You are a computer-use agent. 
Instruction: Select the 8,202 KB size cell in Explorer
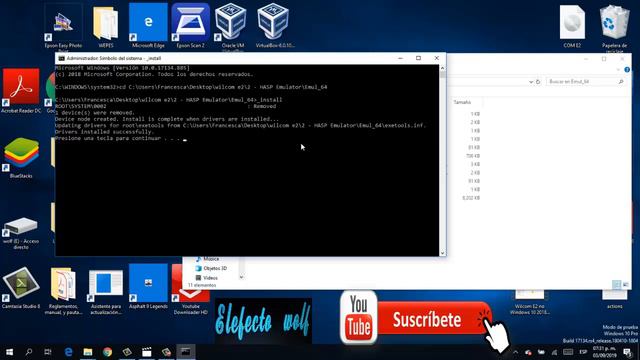(471, 198)
